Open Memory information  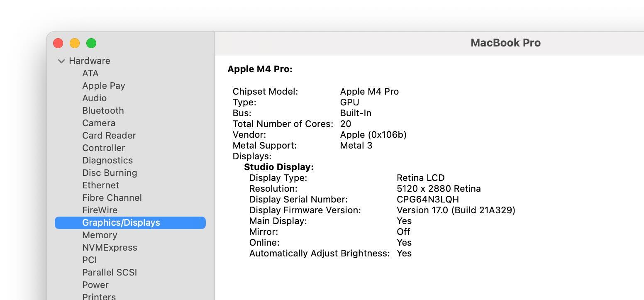[x=100, y=235]
